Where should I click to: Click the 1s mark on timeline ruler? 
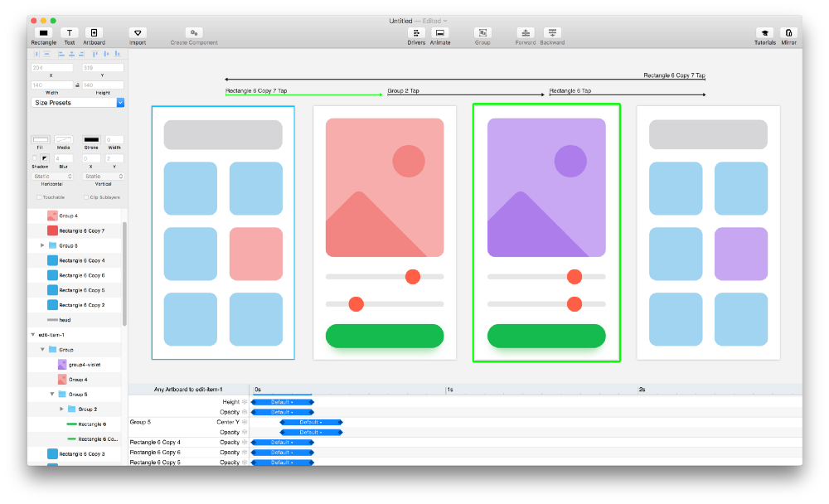tap(450, 390)
